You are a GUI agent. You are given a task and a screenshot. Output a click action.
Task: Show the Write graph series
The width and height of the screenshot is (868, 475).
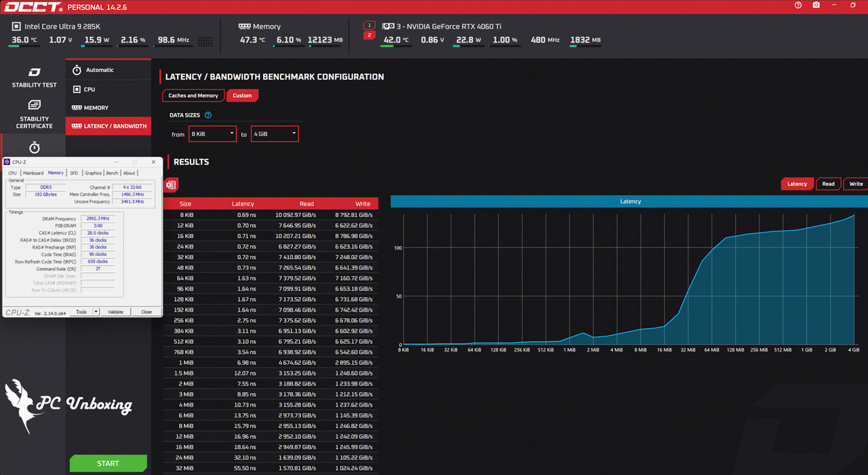(856, 184)
